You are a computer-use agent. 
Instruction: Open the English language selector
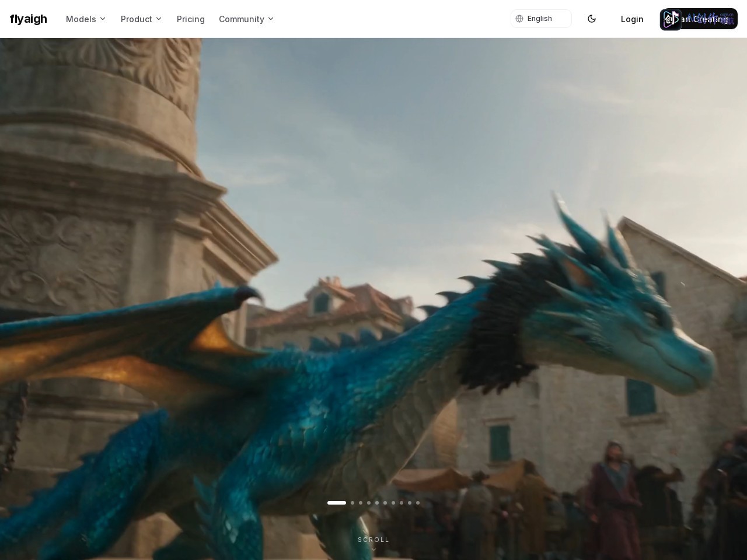(x=541, y=19)
